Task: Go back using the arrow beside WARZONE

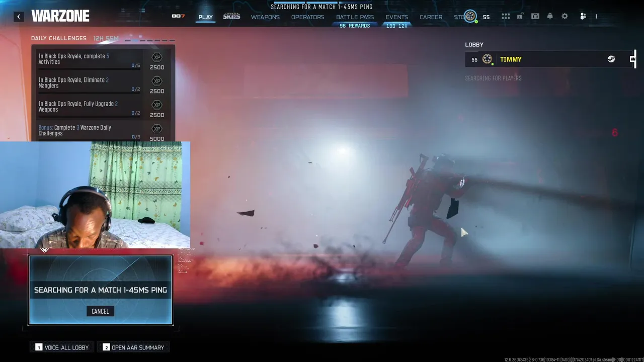Action: click(19, 17)
